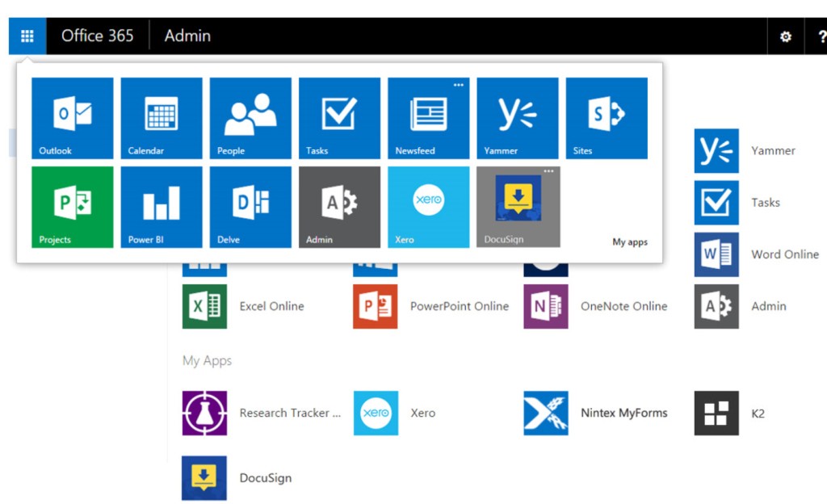The image size is (827, 504).
Task: Click the Sites SharePoint tile
Action: pos(606,118)
